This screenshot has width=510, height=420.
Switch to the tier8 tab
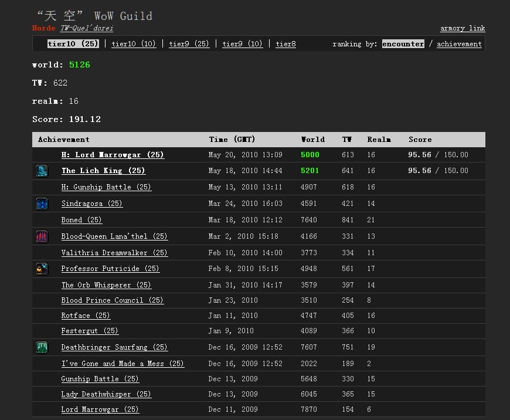click(286, 43)
